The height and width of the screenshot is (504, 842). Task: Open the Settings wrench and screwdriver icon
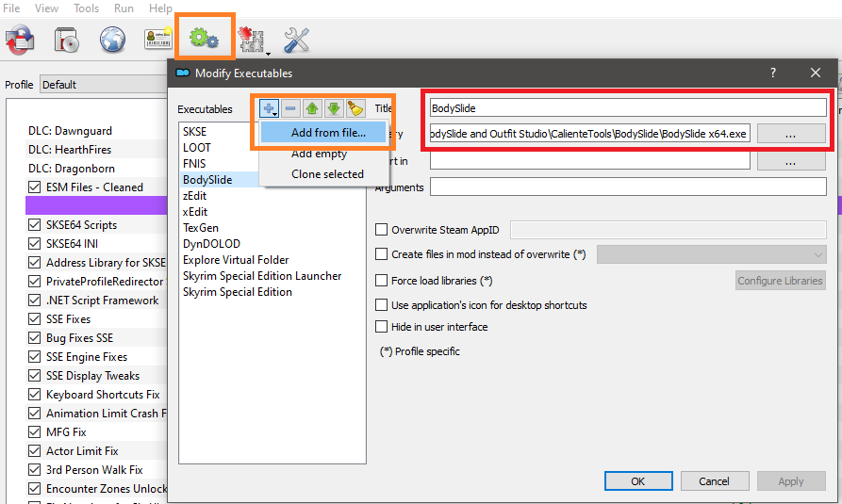[x=296, y=40]
